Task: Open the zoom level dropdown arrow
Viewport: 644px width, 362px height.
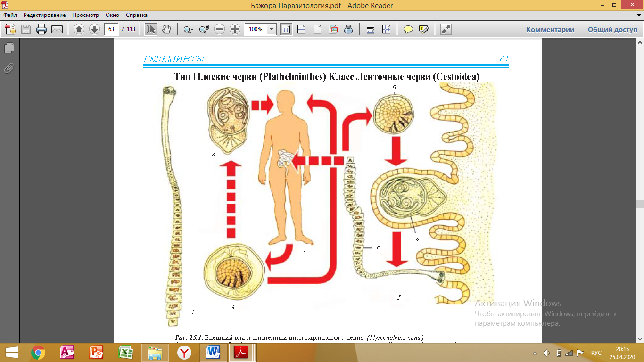Action: [272, 29]
